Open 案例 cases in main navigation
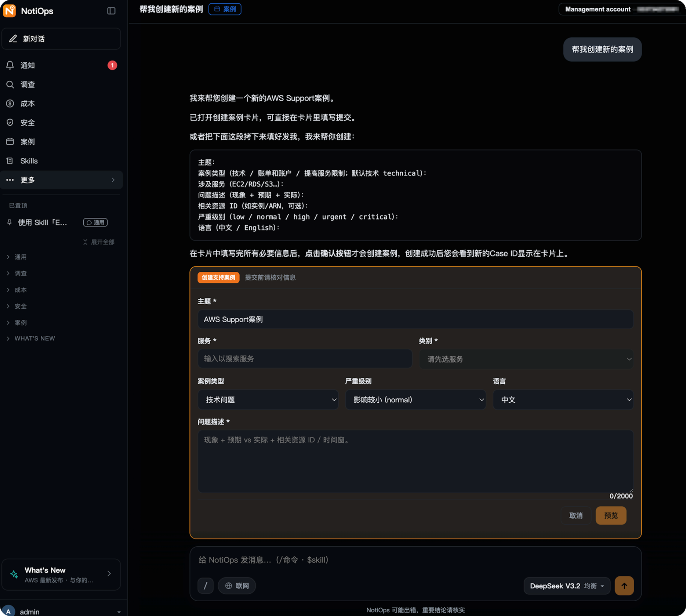Screen dimensions: 686x616 click(x=61, y=142)
